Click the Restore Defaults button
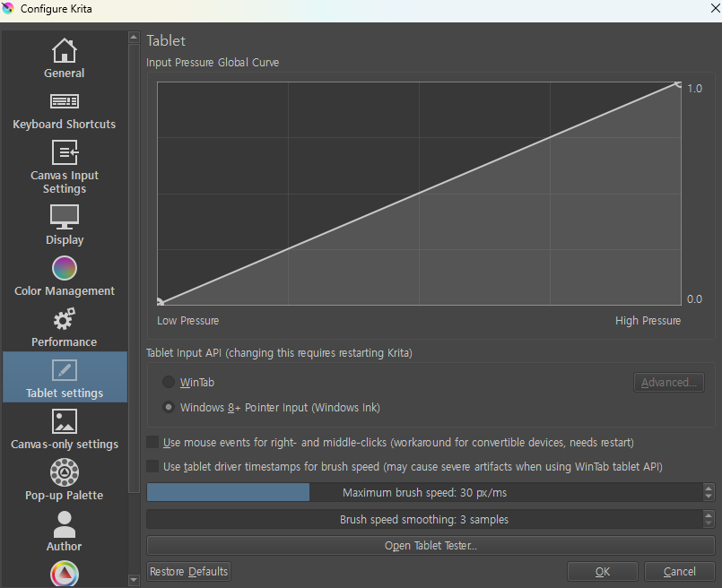722x588 pixels. [188, 571]
